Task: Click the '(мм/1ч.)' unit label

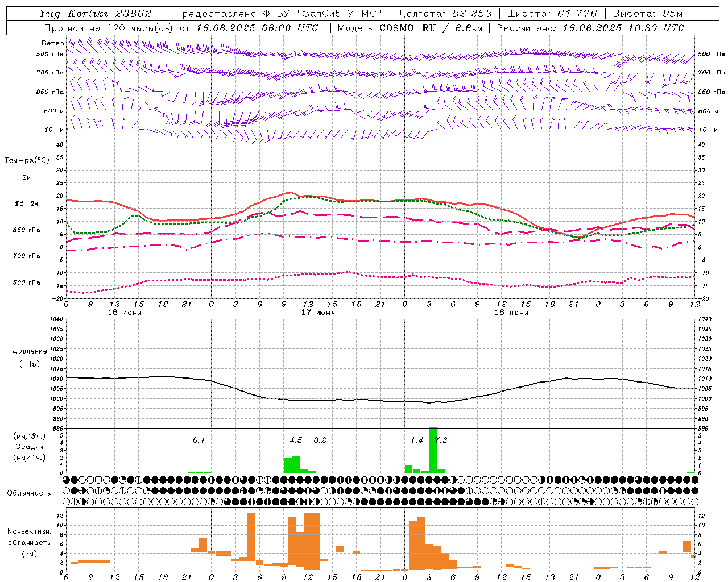Action: click(x=30, y=458)
